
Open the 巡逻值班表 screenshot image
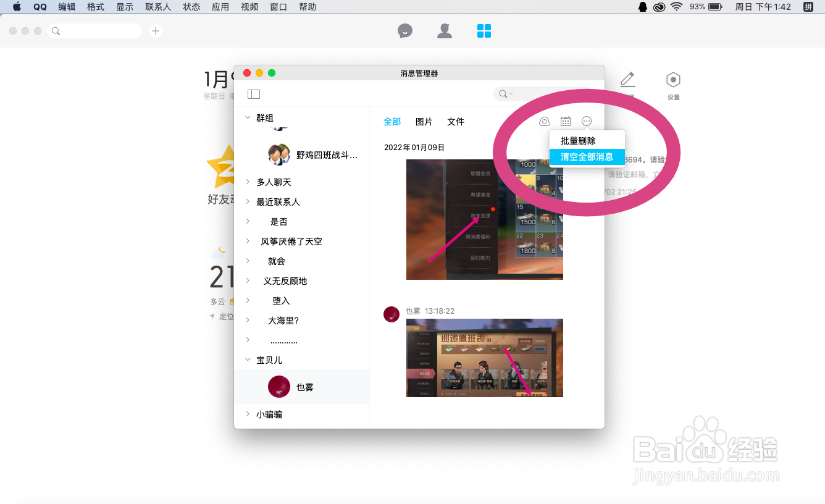coord(485,358)
